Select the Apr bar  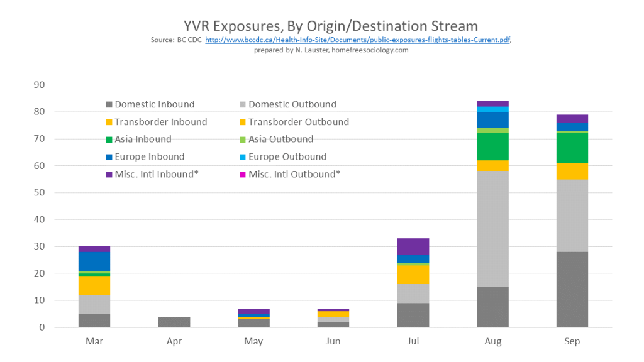pyautogui.click(x=174, y=322)
